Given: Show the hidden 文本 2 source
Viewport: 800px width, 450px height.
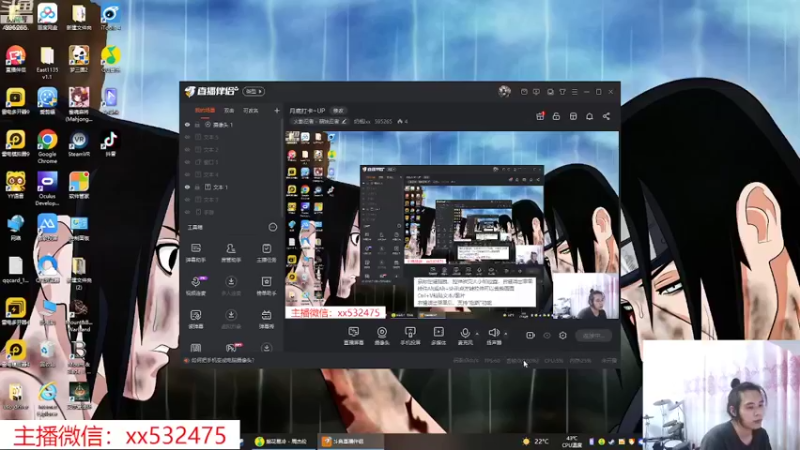Looking at the screenshot, I should click(187, 149).
